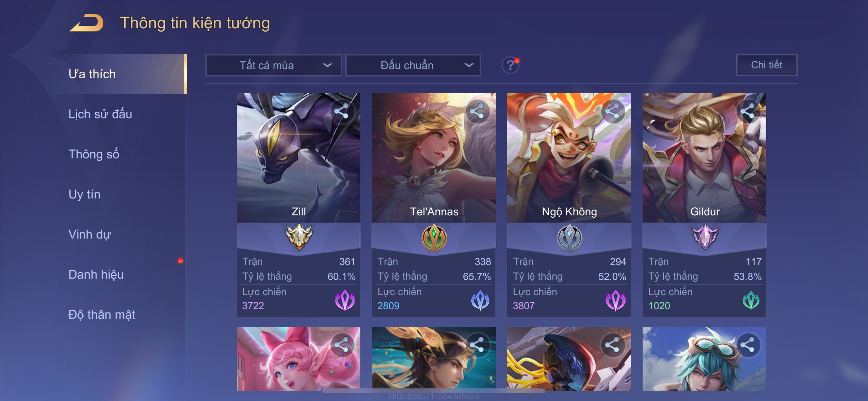Tap Tel'Annas green mastery badge
The width and height of the screenshot is (868, 401).
coord(434,238)
